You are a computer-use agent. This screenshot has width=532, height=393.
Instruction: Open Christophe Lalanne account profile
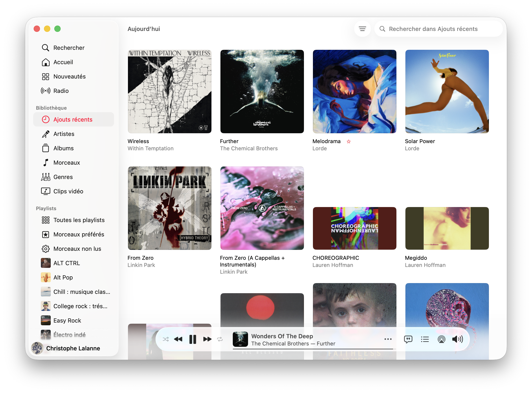coord(73,348)
